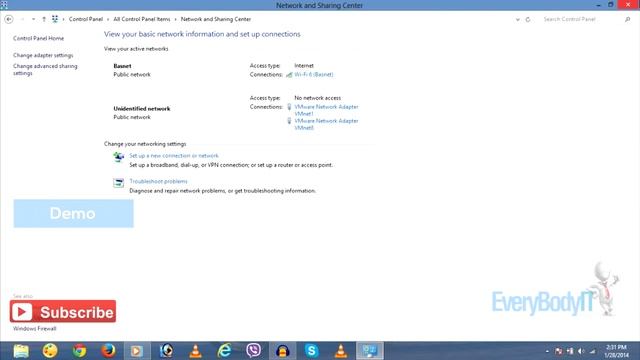
Task: Open VMware Network Adapter VMnet1 link
Action: pos(326,110)
